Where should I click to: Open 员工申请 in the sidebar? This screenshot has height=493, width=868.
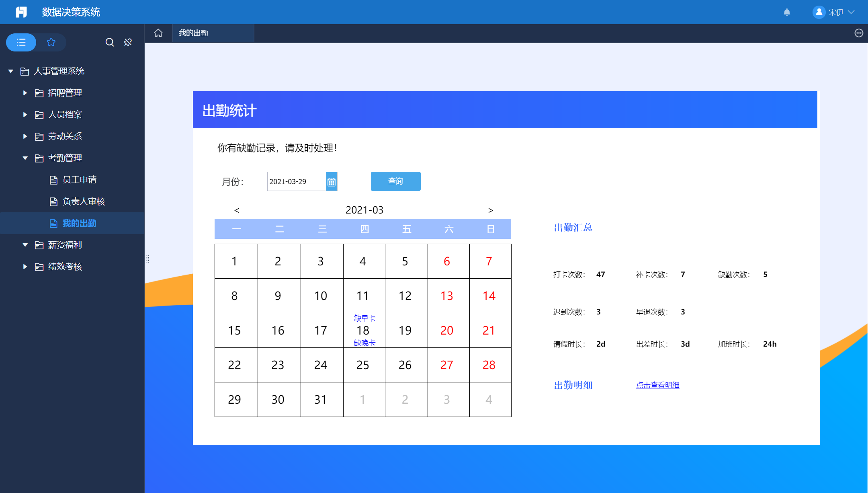(x=79, y=180)
